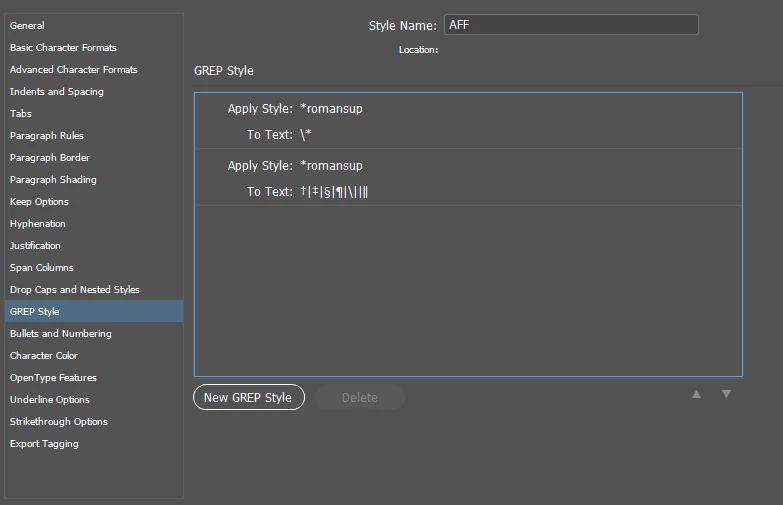This screenshot has width=783, height=505.
Task: Open Drop Caps and Nested Styles
Action: tap(94, 289)
